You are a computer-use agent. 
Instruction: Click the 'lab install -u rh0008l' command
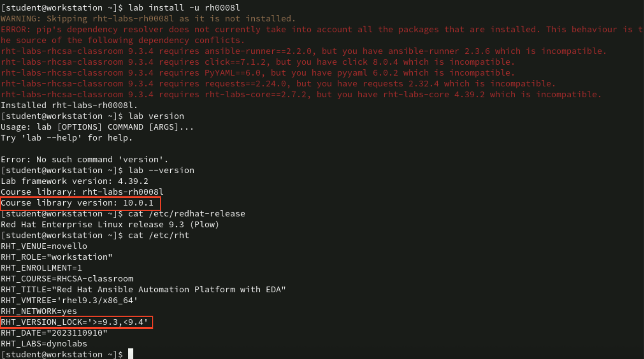(184, 8)
